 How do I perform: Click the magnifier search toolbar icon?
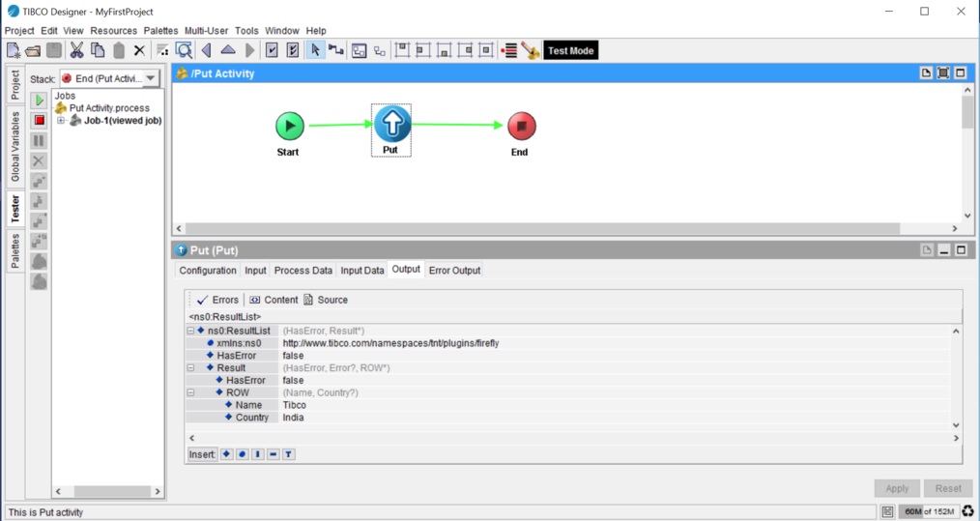(x=184, y=50)
